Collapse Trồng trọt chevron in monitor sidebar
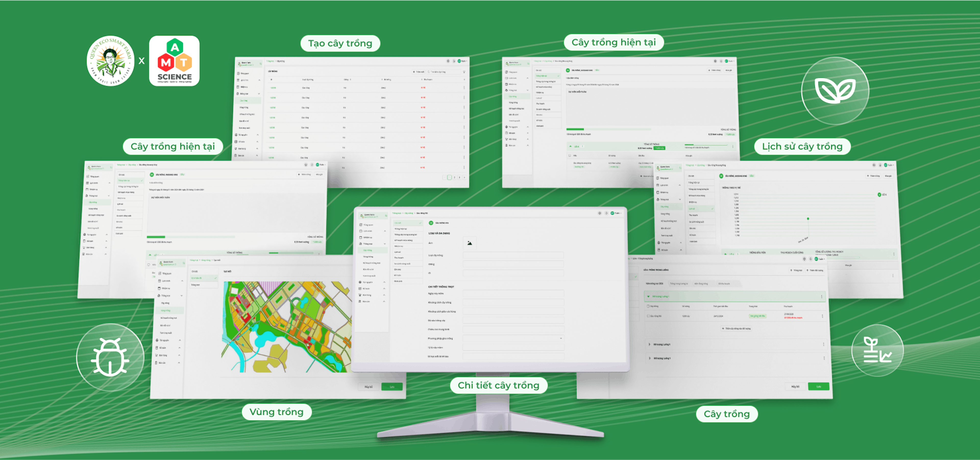 [x=385, y=244]
